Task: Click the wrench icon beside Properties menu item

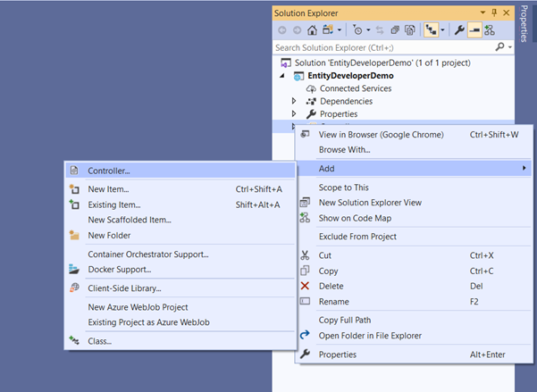Action: coord(305,354)
